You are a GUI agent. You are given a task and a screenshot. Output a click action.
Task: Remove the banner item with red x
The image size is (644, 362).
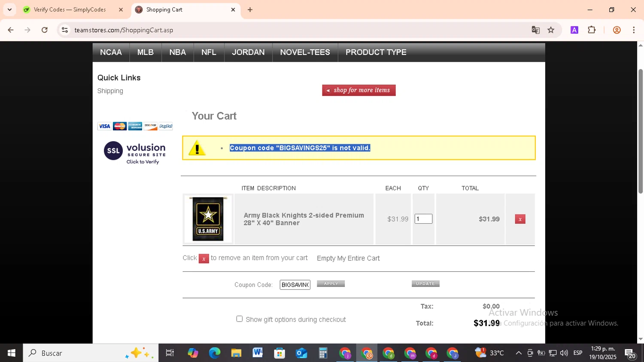pyautogui.click(x=520, y=219)
